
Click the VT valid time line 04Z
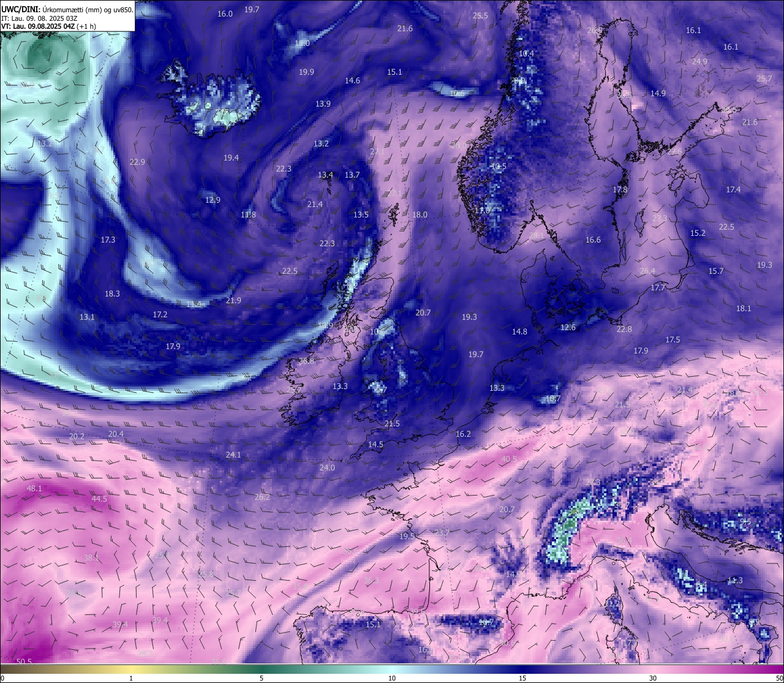click(48, 26)
